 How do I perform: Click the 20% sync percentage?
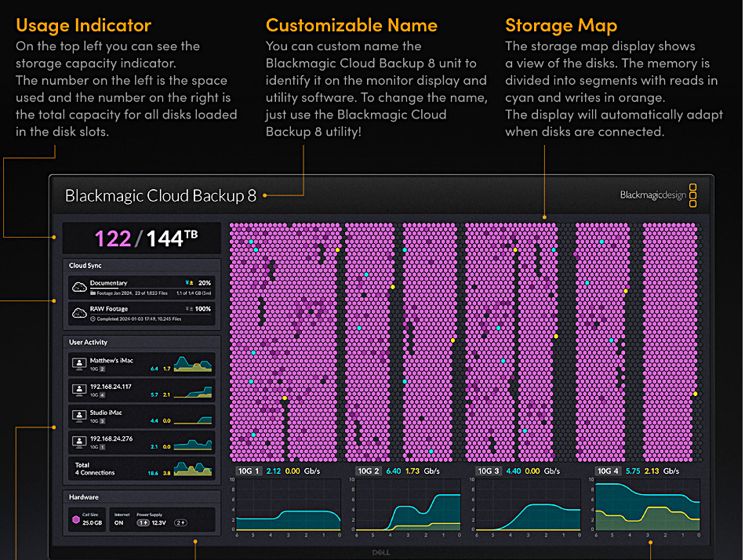pyautogui.click(x=205, y=283)
